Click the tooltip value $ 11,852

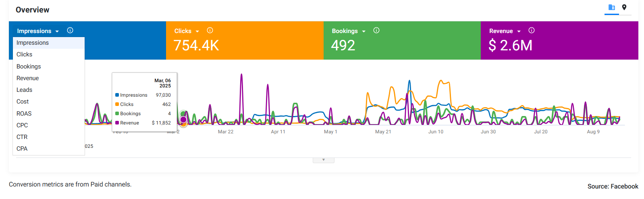161,123
